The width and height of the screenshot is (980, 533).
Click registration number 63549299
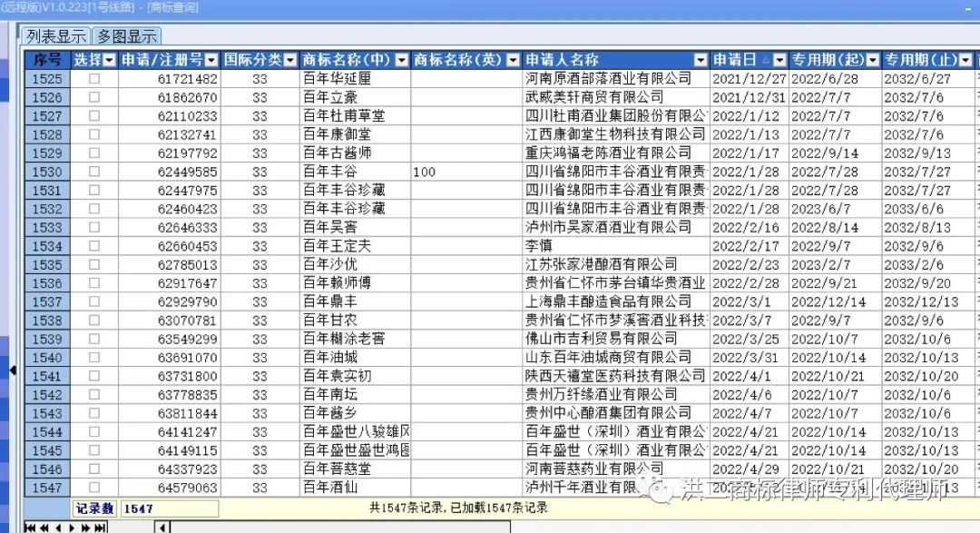[x=188, y=339]
